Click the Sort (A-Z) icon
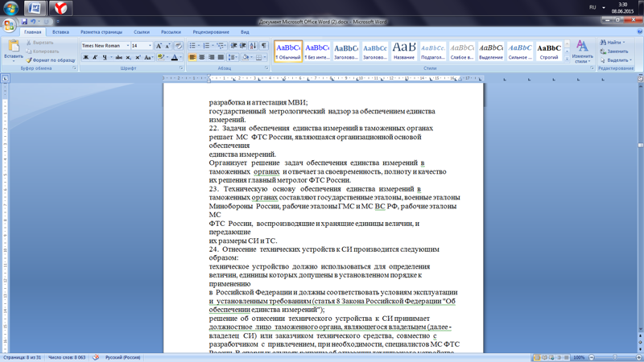The width and height of the screenshot is (644, 362). coord(253,46)
